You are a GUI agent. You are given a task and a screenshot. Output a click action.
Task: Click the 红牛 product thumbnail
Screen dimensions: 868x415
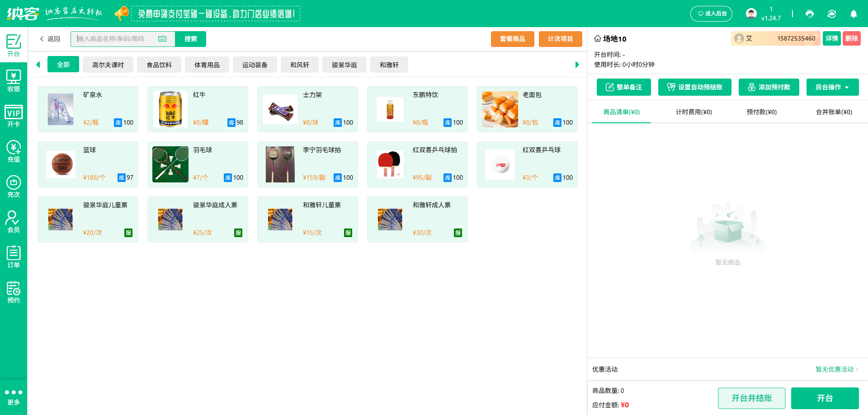click(170, 109)
